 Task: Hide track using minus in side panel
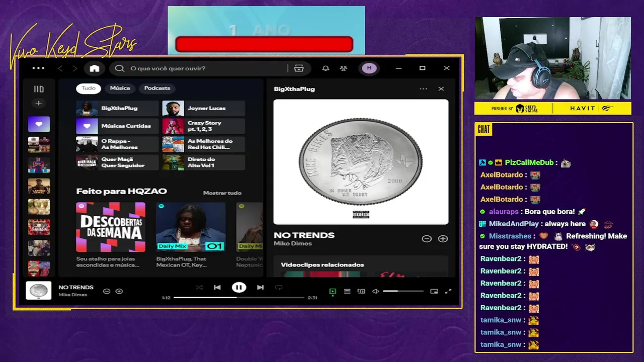pyautogui.click(x=427, y=239)
